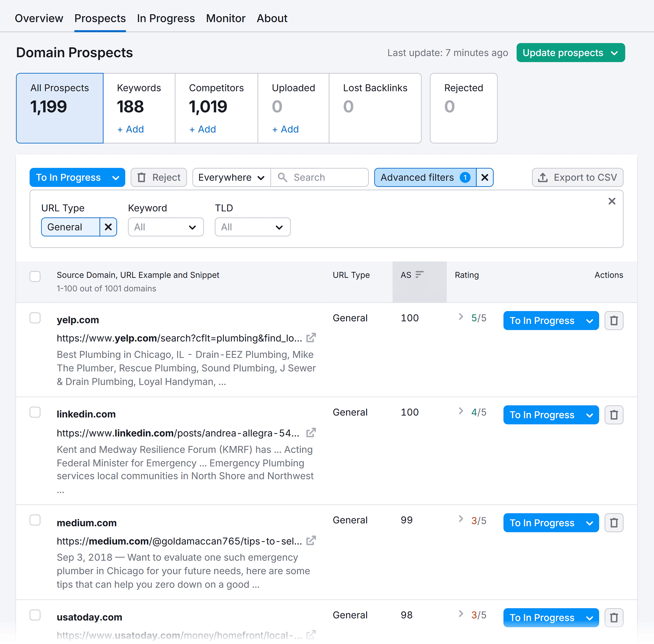The width and height of the screenshot is (654, 644).
Task: Open the Keyword filter dropdown
Action: click(x=165, y=227)
